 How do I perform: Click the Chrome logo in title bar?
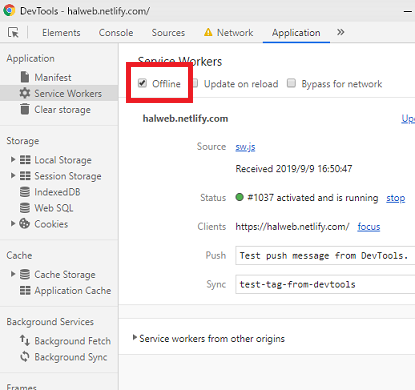coord(9,10)
